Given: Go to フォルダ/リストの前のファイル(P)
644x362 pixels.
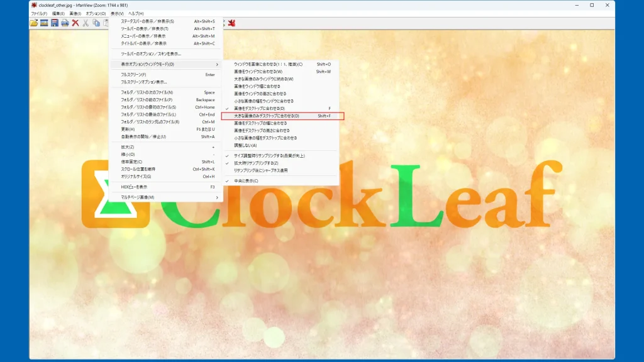Looking at the screenshot, I should coord(166,100).
